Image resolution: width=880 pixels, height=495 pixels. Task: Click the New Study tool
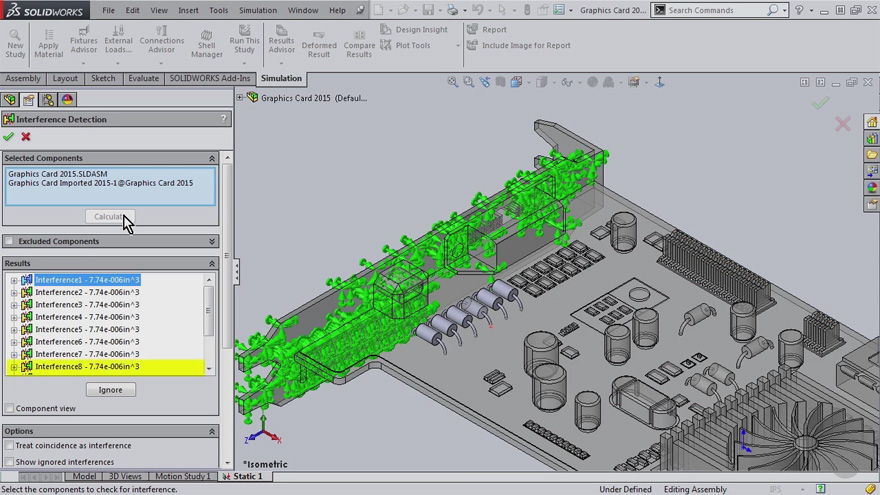pos(15,43)
